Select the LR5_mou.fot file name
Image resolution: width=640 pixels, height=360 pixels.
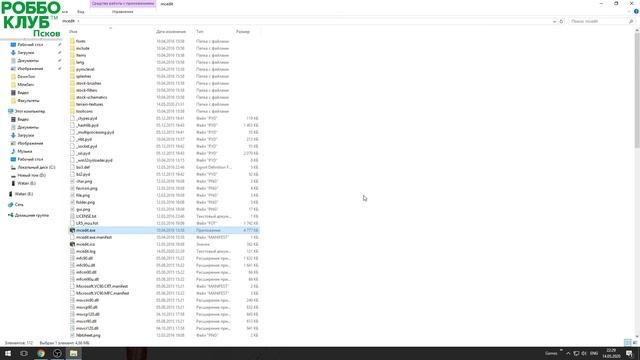click(87, 223)
